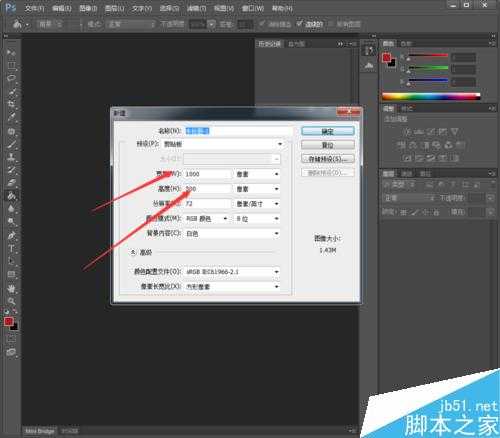Image resolution: width=500 pixels, height=438 pixels.
Task: Add a Levels adjustment
Action: (x=419, y=132)
